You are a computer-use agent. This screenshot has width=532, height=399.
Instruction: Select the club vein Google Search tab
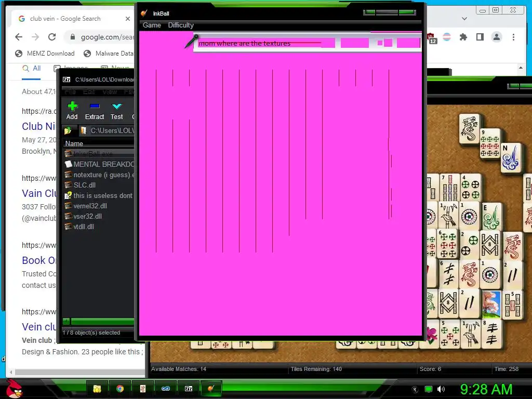[65, 19]
